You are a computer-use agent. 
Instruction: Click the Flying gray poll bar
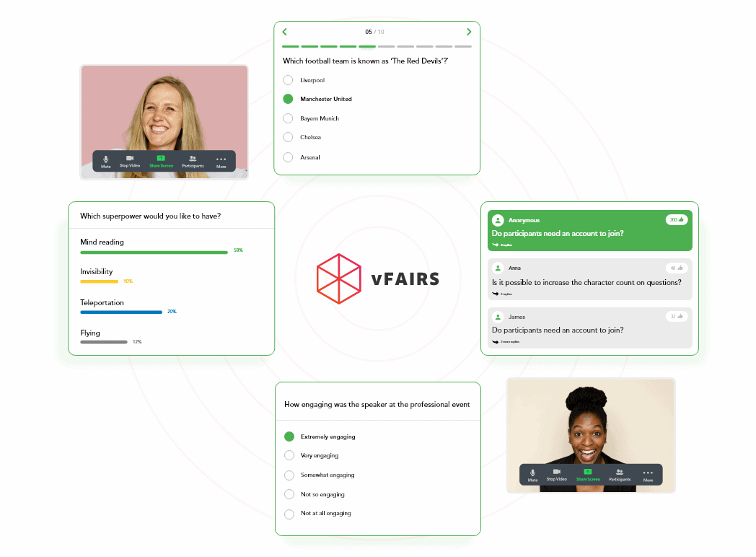pyautogui.click(x=104, y=342)
